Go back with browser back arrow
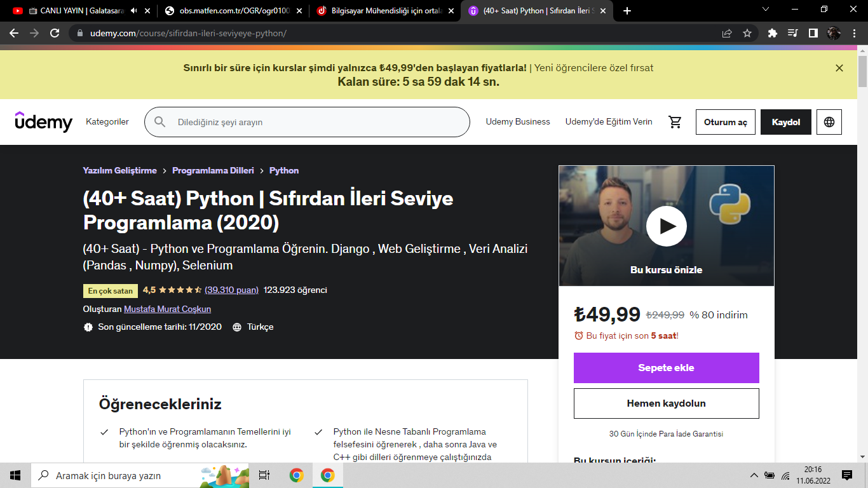The height and width of the screenshot is (488, 868). (x=14, y=33)
